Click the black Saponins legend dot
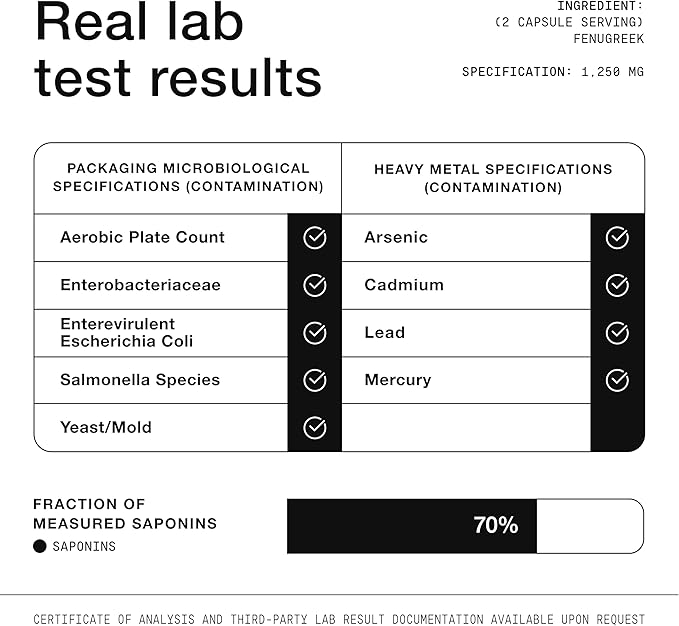 [40, 546]
